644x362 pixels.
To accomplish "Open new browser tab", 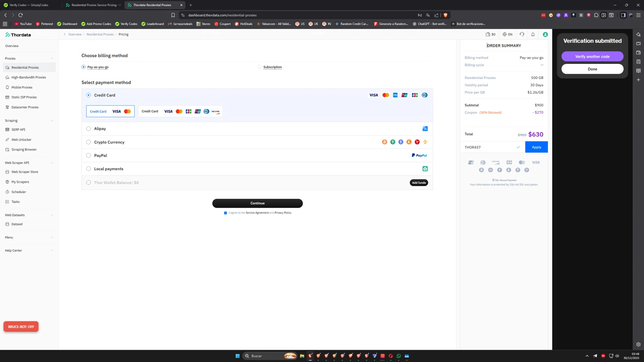I will [191, 5].
